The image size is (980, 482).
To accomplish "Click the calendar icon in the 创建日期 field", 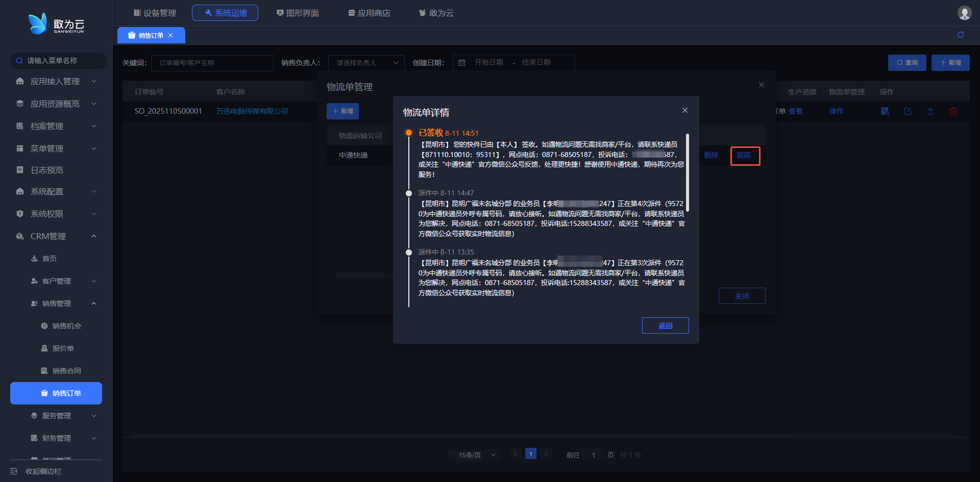I will click(462, 63).
